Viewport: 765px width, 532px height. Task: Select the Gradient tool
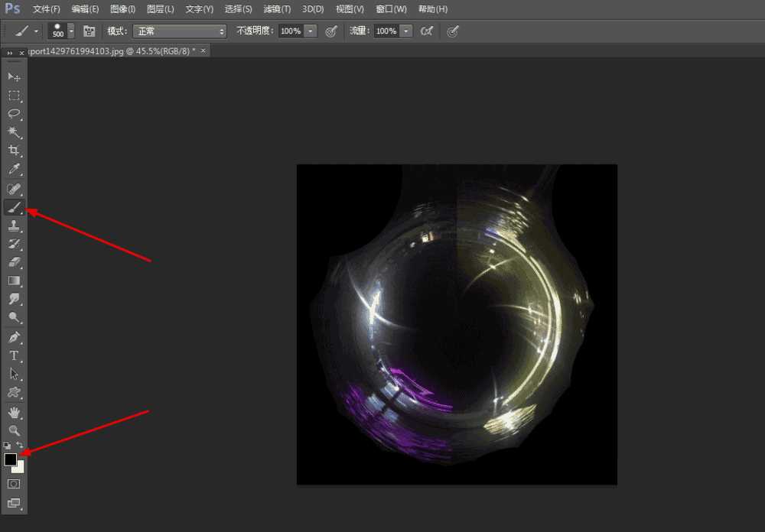[13, 281]
